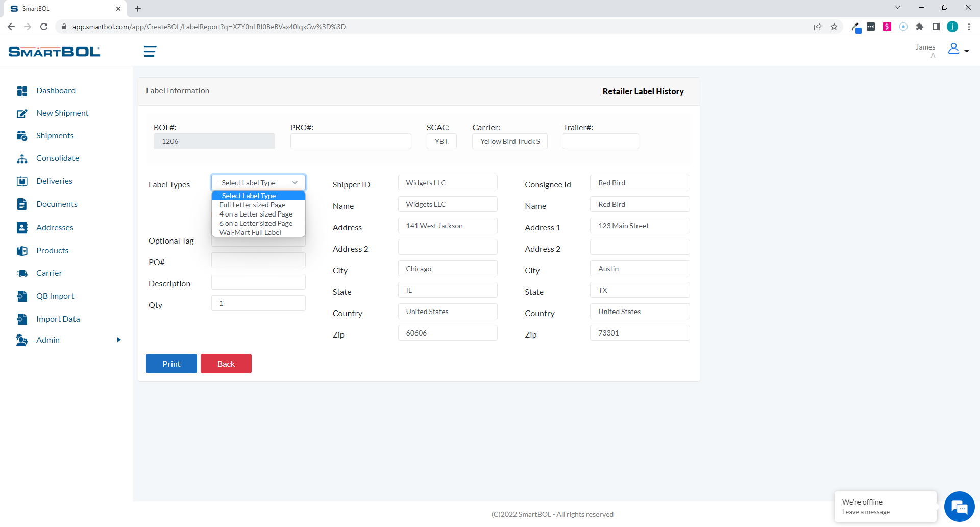Browse the Products catalog
Viewport: 980px width, 527px height.
pyautogui.click(x=53, y=250)
